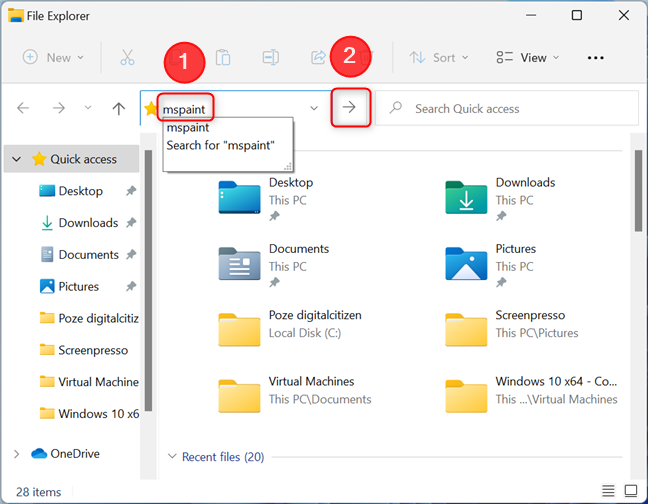Screen dimensions: 648x504
Task: Click the Go to arrow button
Action: 350,107
